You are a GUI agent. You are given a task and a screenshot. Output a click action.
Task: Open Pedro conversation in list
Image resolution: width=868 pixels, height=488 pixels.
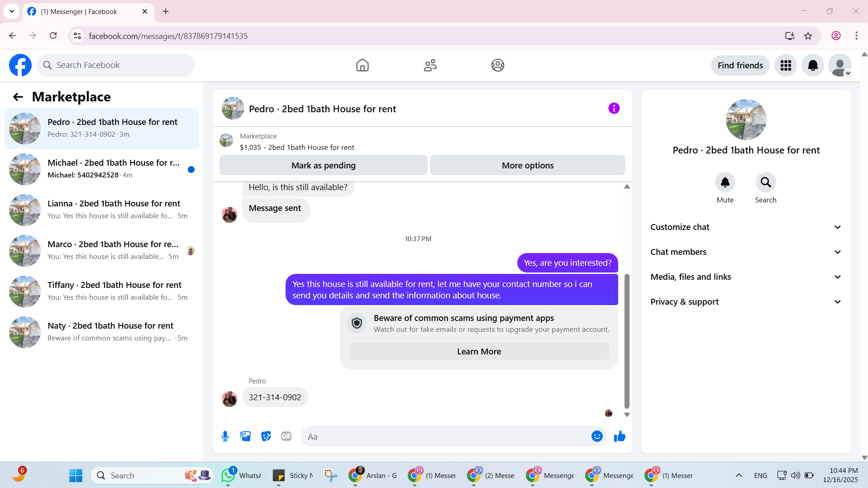tap(102, 129)
